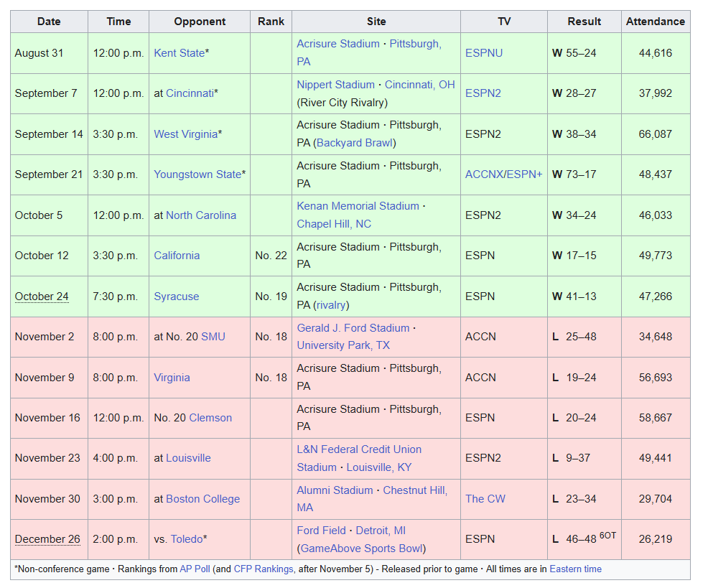The image size is (708, 588).
Task: Open the Backyard Brawl link
Action: (355, 143)
